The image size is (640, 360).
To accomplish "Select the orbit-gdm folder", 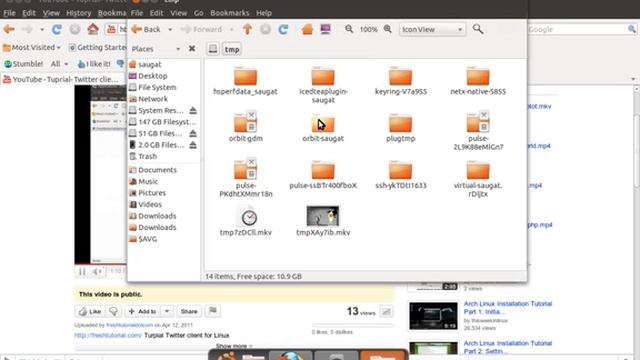I will click(x=245, y=127).
